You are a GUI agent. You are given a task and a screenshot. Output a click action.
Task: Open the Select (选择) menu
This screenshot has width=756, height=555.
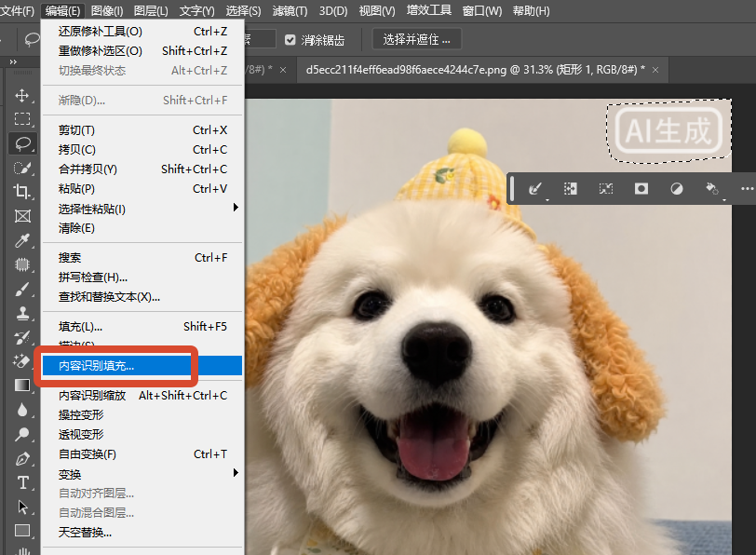click(243, 10)
